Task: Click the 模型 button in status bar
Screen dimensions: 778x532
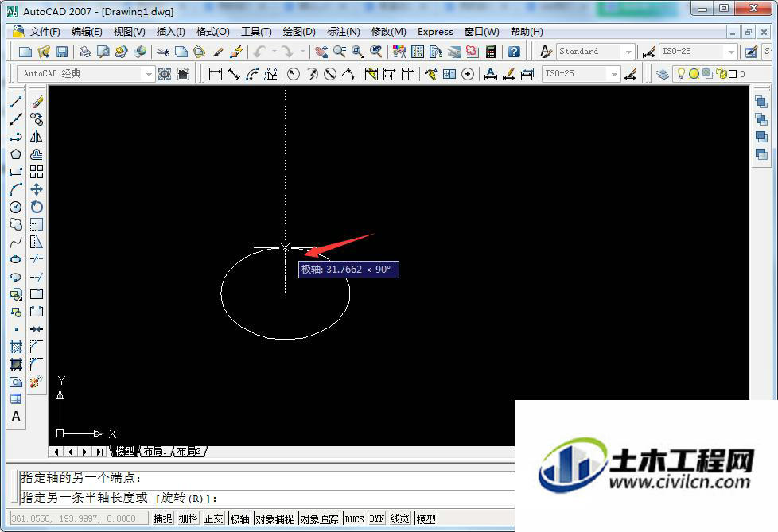Action: point(426,518)
